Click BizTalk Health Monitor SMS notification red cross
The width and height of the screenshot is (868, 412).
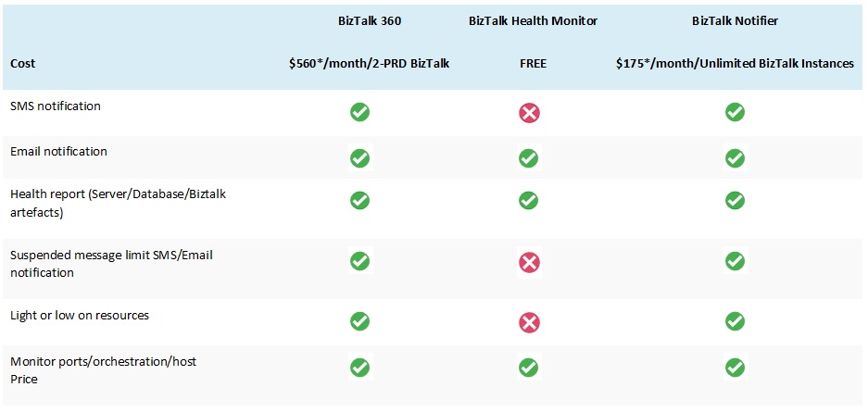[x=529, y=113]
